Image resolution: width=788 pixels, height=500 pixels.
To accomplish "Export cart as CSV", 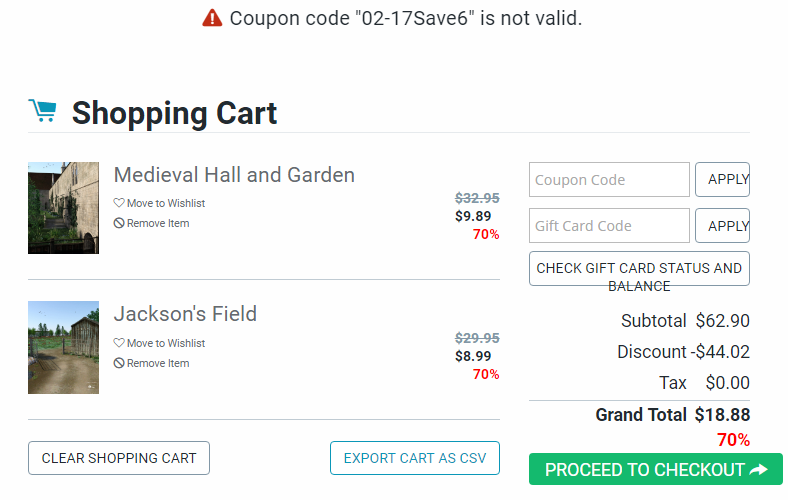I will (x=415, y=458).
